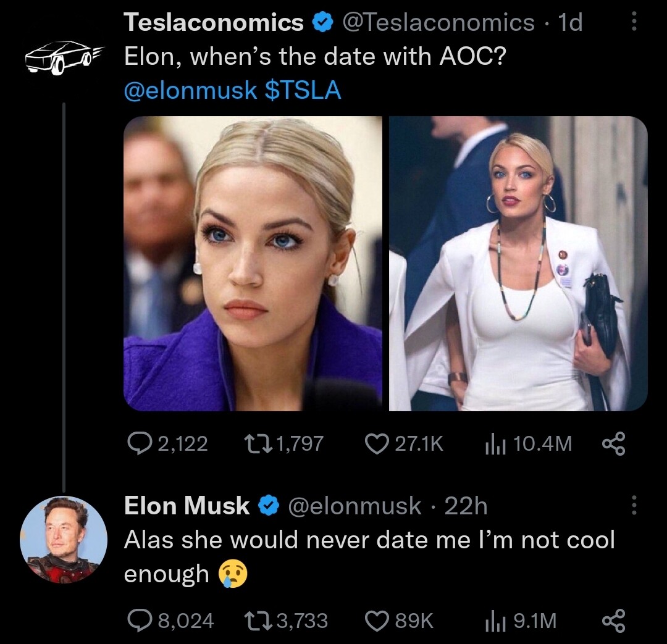The height and width of the screenshot is (644, 667).
Task: Open more options on the 22h reply
Action: pyautogui.click(x=632, y=506)
